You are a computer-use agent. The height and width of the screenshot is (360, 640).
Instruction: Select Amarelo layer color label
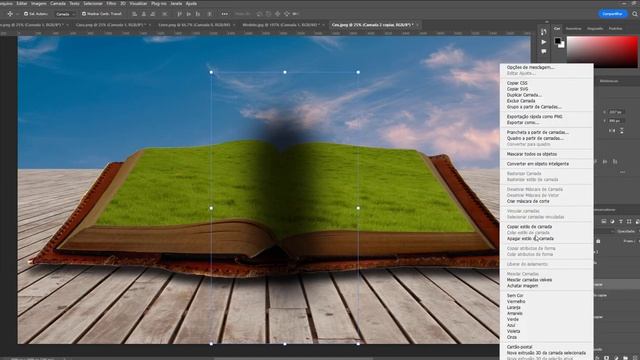click(x=515, y=313)
